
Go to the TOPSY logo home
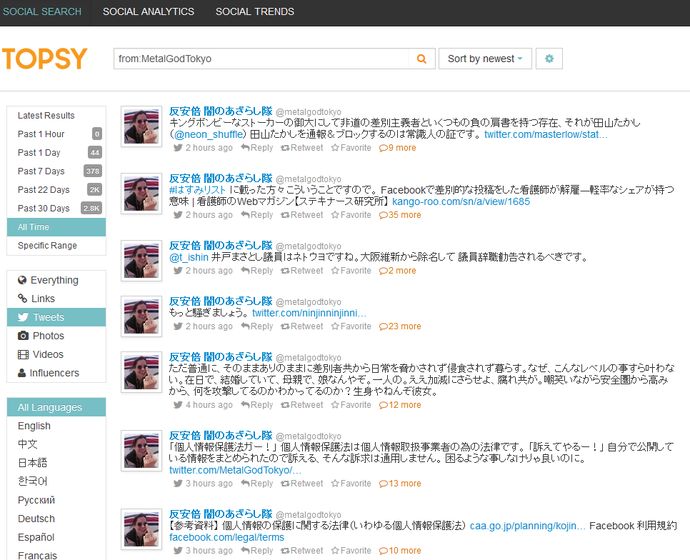(44, 59)
